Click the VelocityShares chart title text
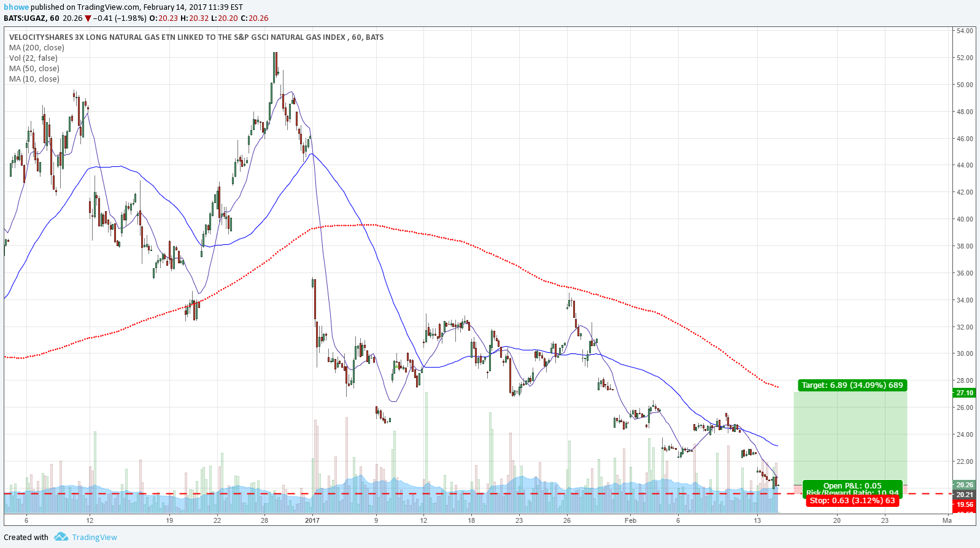 (196, 37)
